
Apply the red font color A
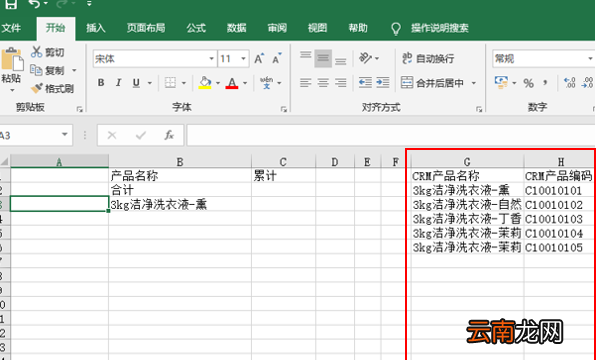click(232, 83)
